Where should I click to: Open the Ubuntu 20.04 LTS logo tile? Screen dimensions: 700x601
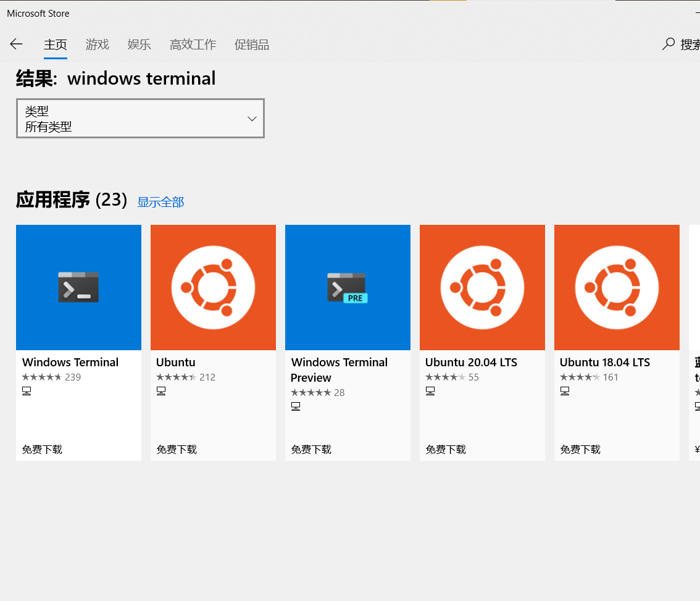pos(482,287)
